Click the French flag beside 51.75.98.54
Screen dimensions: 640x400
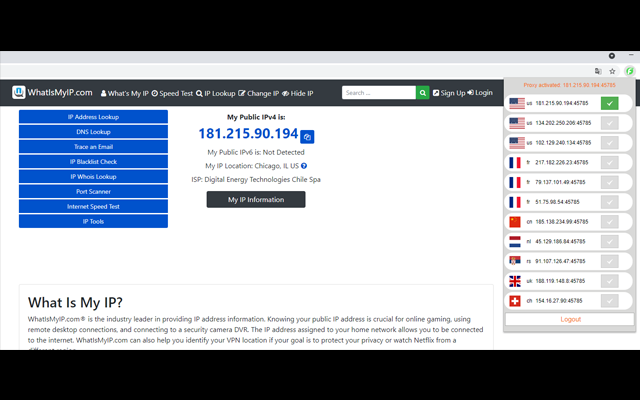[515, 202]
